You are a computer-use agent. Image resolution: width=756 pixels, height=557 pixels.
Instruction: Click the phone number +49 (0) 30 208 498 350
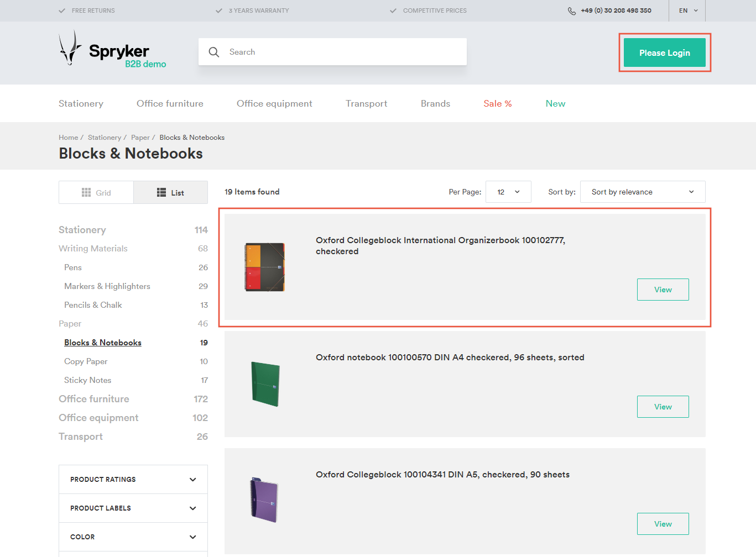click(x=616, y=10)
